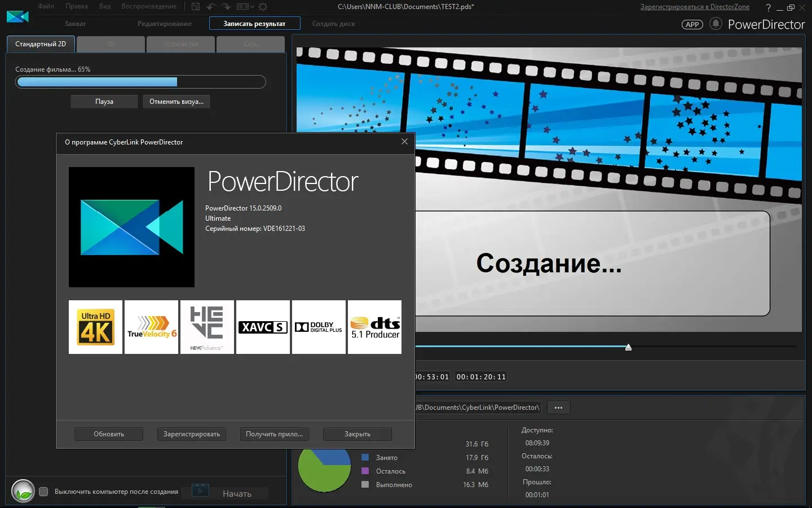Click the PowerDirector logo in the top-left corner
This screenshot has width=812, height=508.
point(17,16)
